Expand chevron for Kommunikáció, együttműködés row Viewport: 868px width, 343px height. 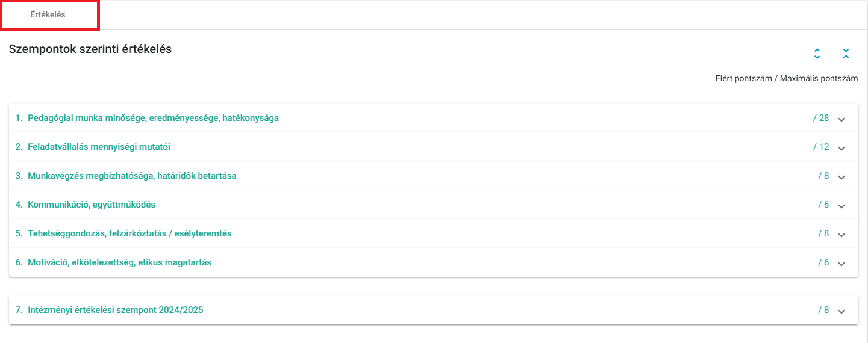[841, 206]
